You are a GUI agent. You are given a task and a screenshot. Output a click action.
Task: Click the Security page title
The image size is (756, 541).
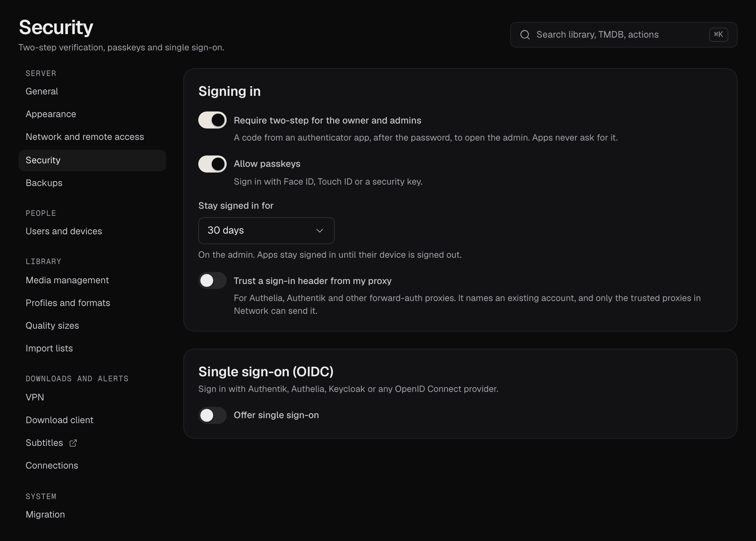click(x=56, y=27)
